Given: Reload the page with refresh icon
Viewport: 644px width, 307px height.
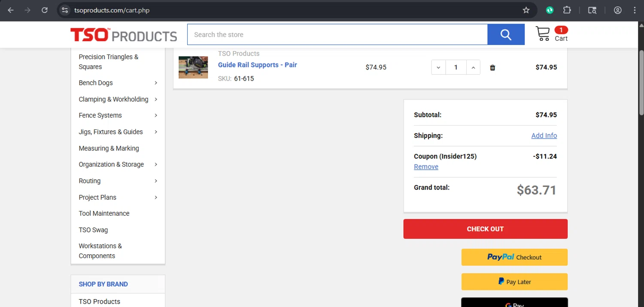Looking at the screenshot, I should [x=45, y=10].
